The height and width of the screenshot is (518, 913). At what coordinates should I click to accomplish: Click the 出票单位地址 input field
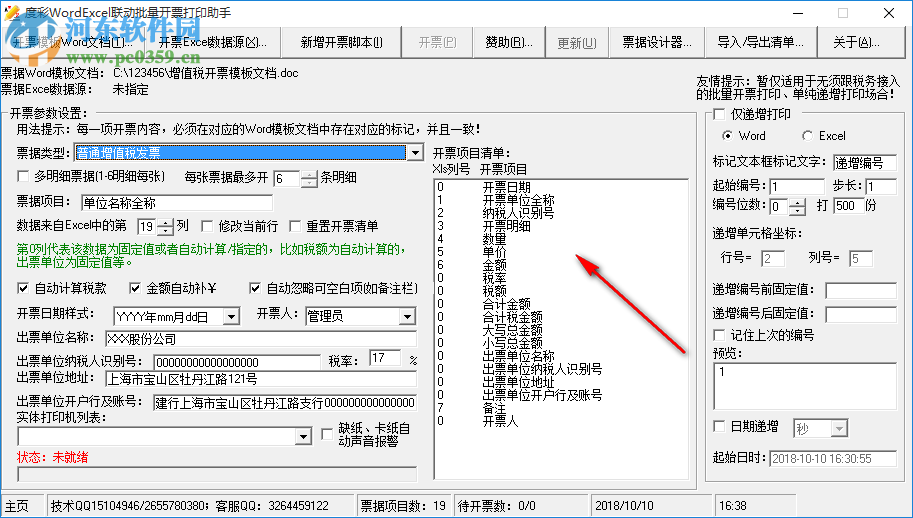(x=261, y=379)
